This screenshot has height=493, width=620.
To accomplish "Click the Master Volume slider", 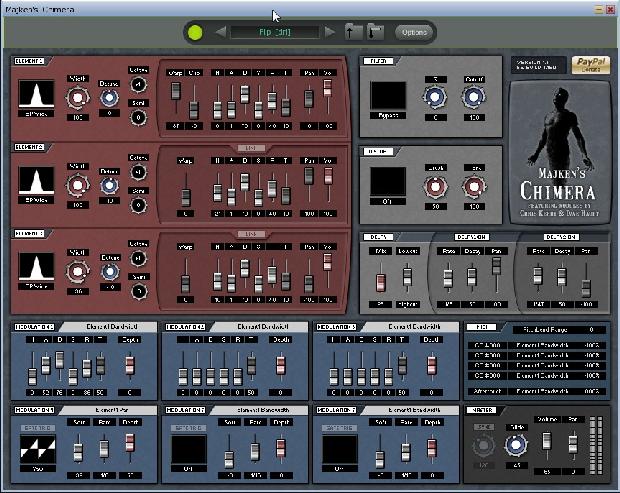I will [x=546, y=441].
